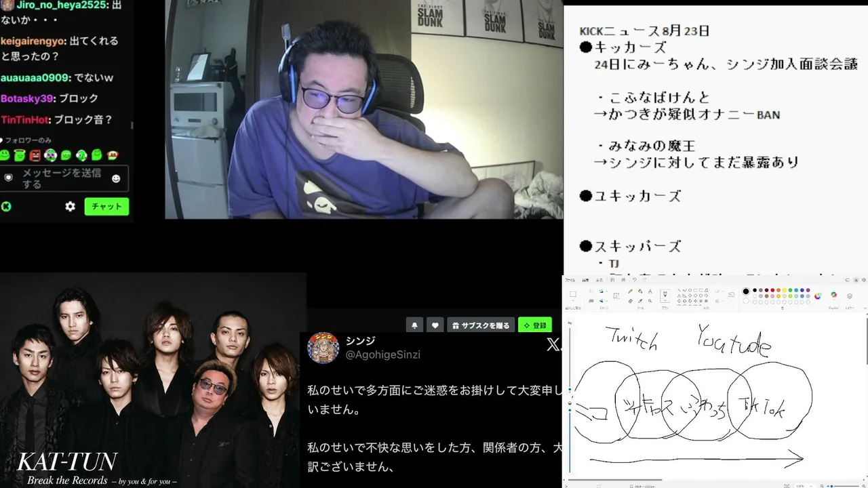The width and height of the screenshot is (868, 488).
Task: Click the green 登録 button
Action: (535, 325)
